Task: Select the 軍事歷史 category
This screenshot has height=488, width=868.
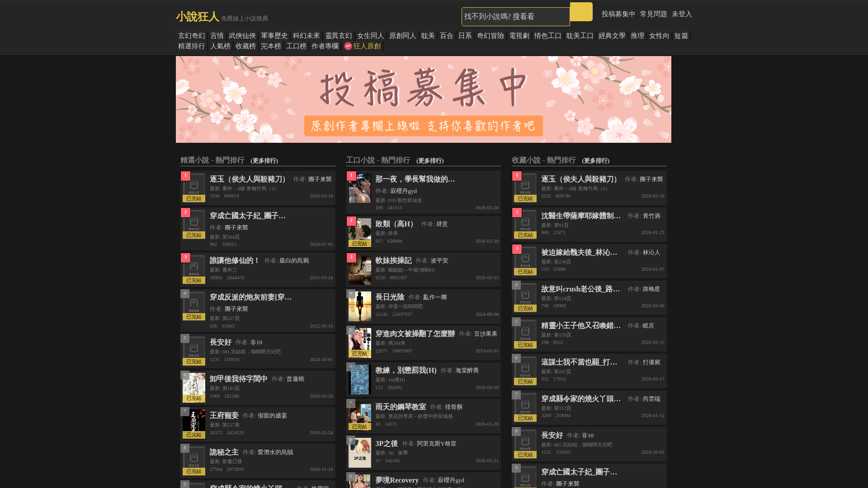Action: [x=274, y=36]
